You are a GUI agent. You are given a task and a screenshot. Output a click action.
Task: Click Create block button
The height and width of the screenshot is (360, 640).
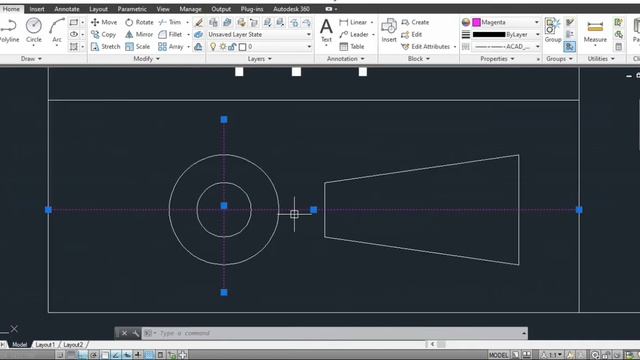coord(415,22)
